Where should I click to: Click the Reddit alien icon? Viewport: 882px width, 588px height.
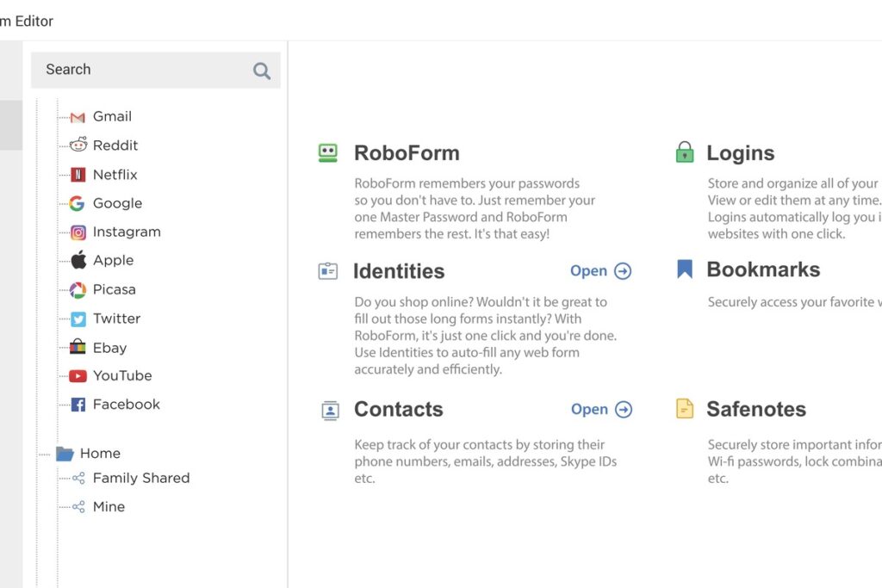(78, 145)
